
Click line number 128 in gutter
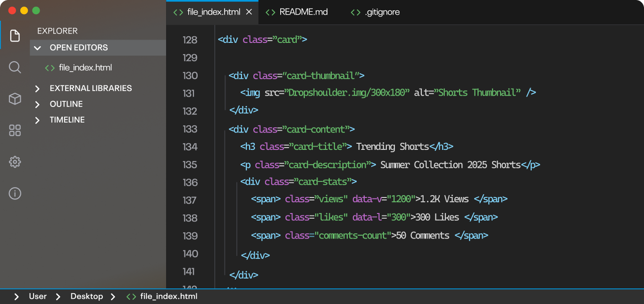[x=190, y=40]
